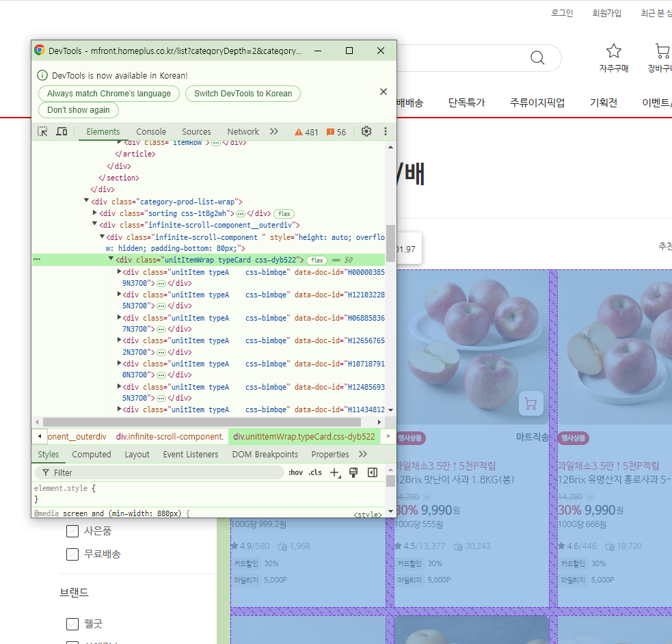Show more DevTools panels chevron
This screenshot has width=672, height=644.
(274, 131)
